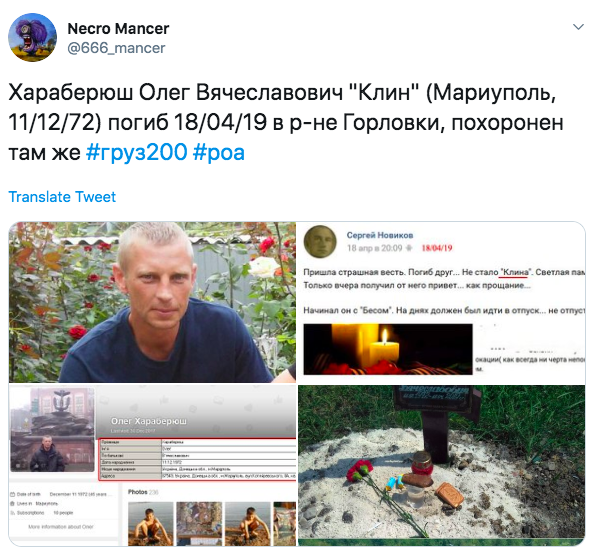
Task: Open the man's portrait photo with roses
Action: click(152, 302)
